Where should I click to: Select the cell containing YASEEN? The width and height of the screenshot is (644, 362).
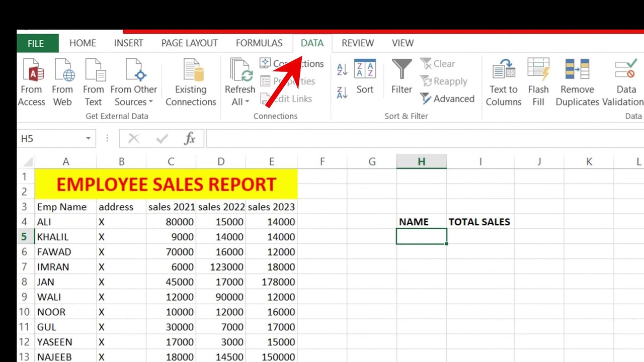point(65,342)
